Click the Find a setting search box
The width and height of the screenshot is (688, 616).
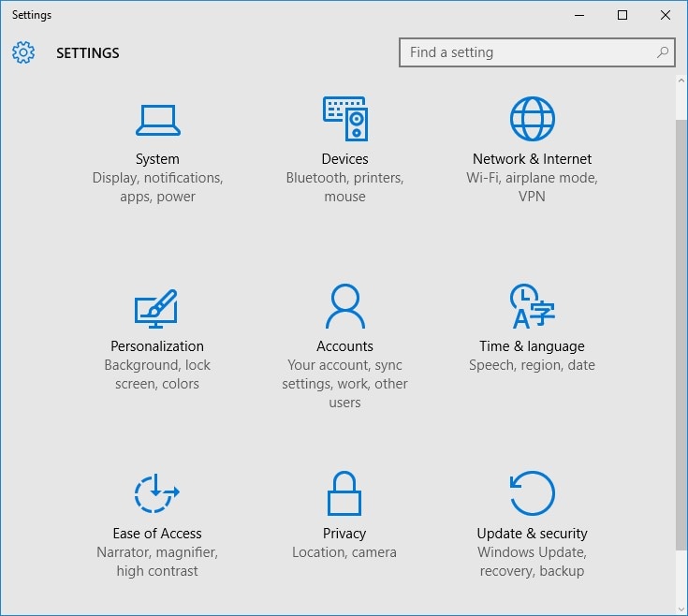(536, 52)
